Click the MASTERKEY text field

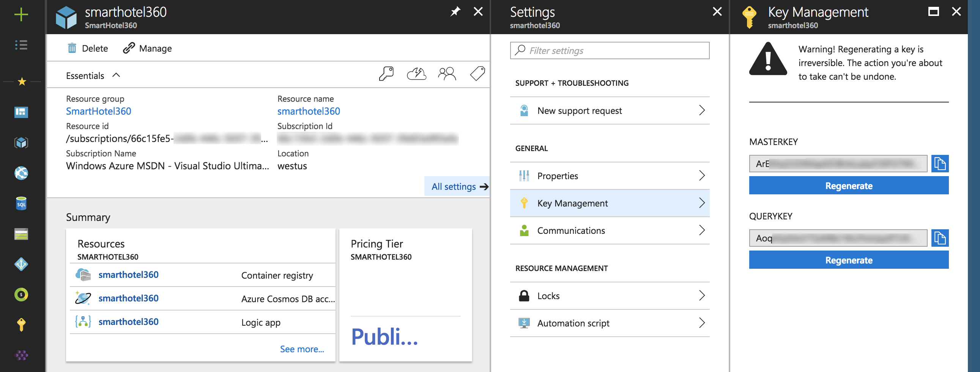pos(838,164)
